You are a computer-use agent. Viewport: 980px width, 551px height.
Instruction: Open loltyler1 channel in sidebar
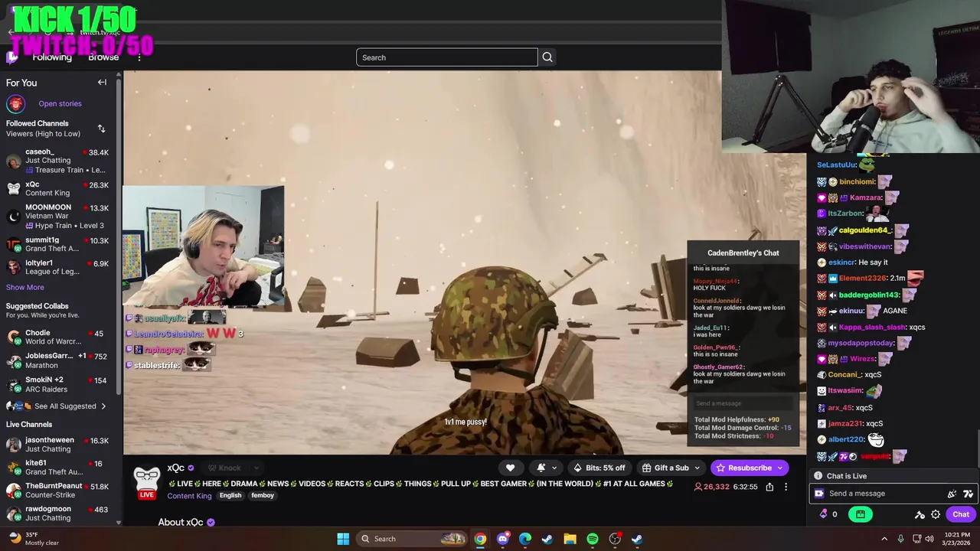click(x=57, y=267)
